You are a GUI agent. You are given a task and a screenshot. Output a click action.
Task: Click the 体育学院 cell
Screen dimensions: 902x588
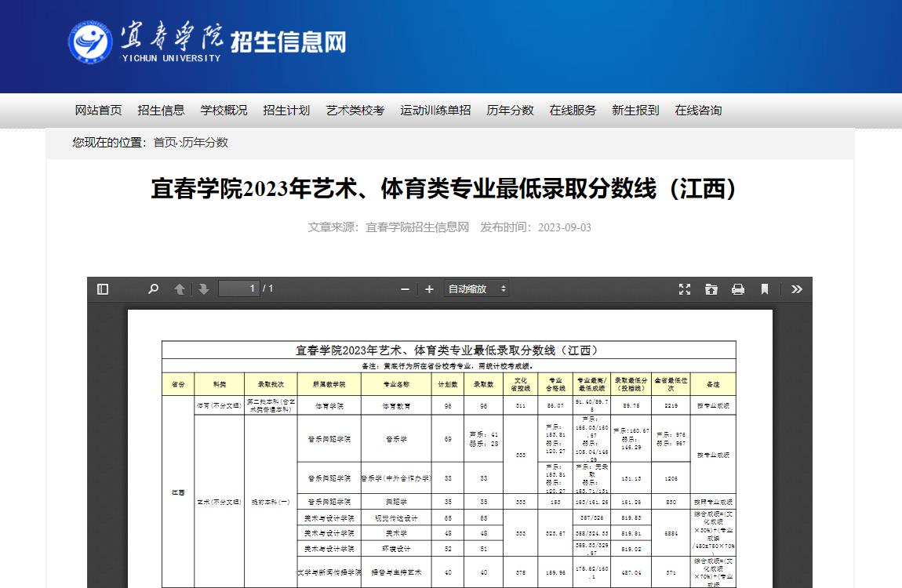click(x=329, y=406)
